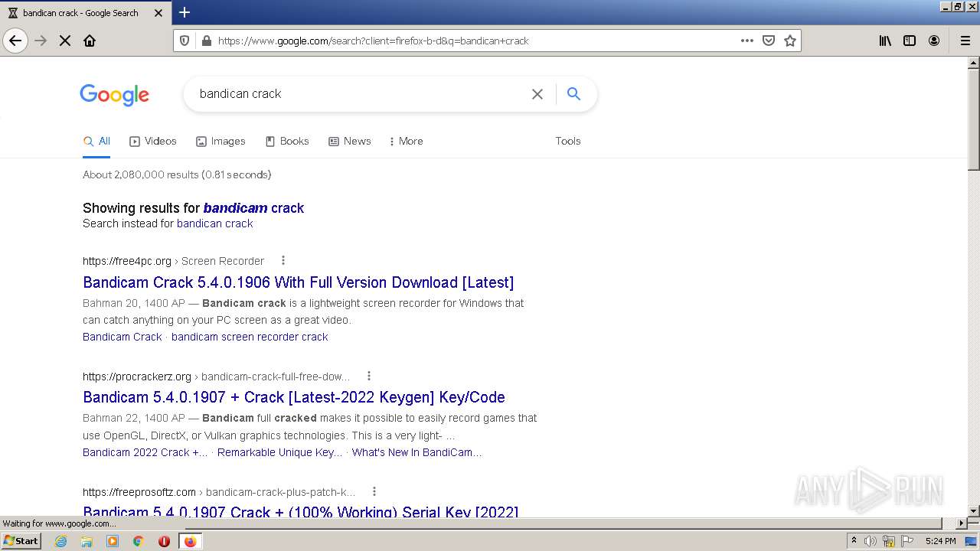
Task: Open "What's New In BandiCam..." sitelink
Action: click(416, 452)
